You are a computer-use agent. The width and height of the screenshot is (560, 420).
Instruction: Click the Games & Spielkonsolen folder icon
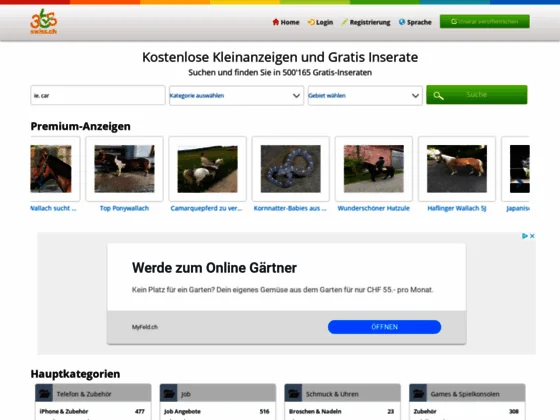click(418, 393)
